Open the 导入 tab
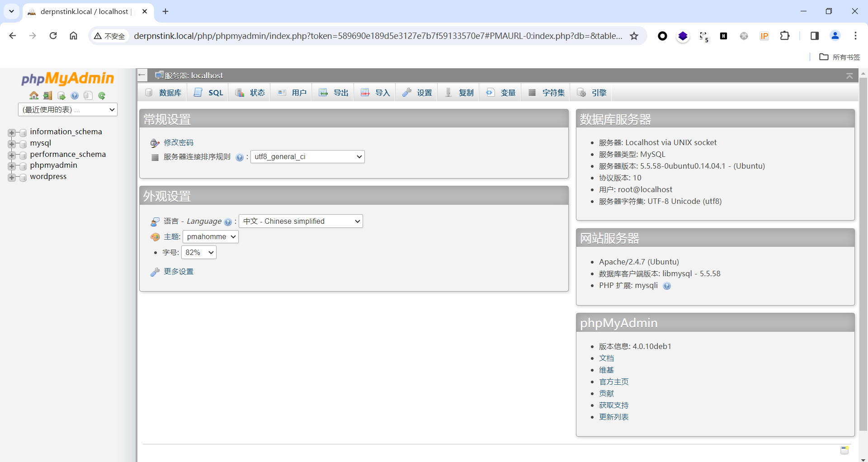 pyautogui.click(x=375, y=93)
